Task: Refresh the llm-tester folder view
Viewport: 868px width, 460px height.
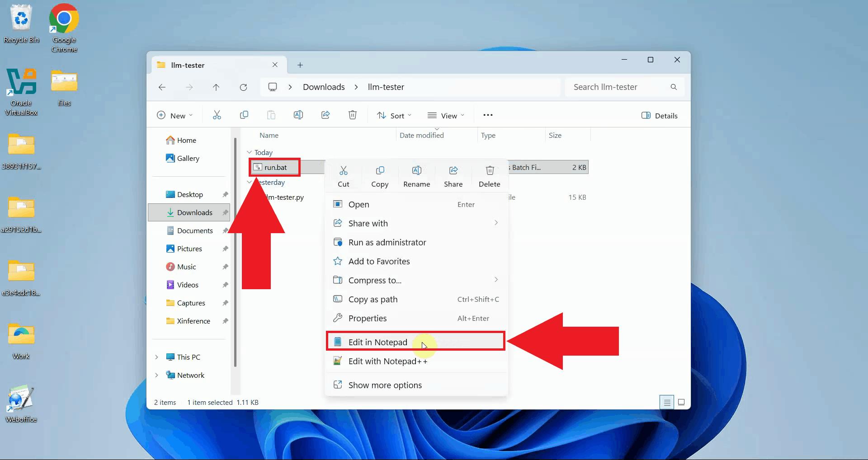Action: [243, 87]
